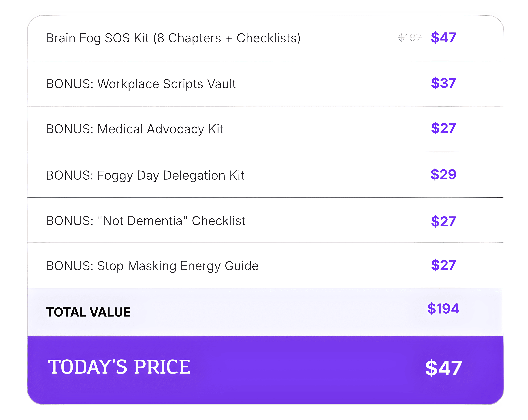Click the $27 price for "Not Dementia" Checklist
The width and height of the screenshot is (528, 420).
point(443,221)
